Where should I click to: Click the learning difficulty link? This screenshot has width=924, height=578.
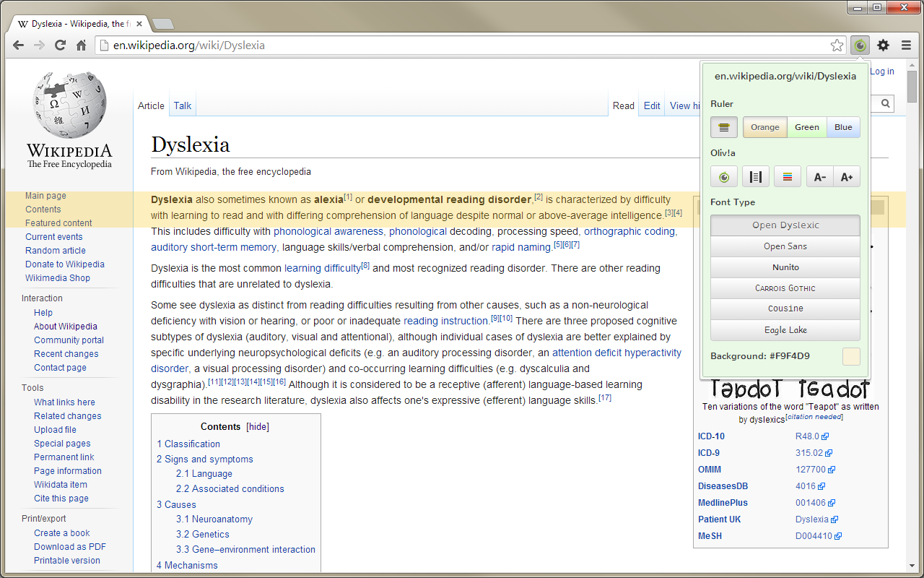pyautogui.click(x=323, y=269)
